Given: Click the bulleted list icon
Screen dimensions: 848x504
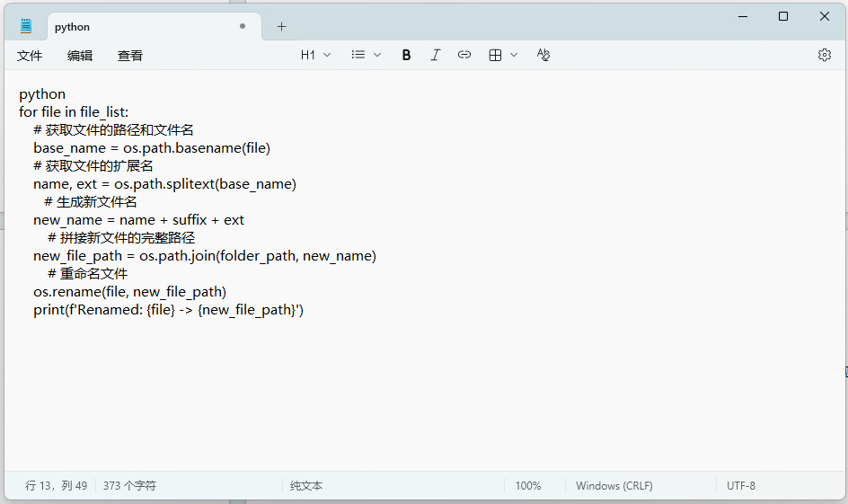Looking at the screenshot, I should (x=358, y=55).
